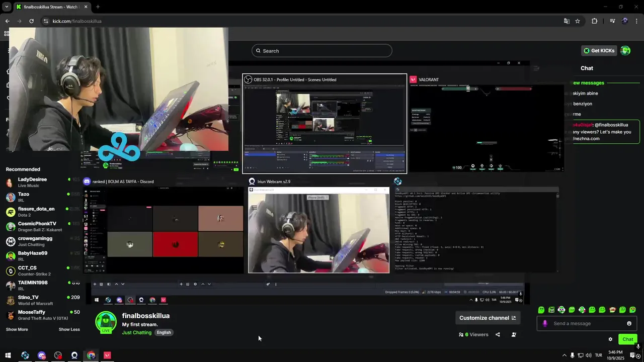Open crowegamingg channel avatar
This screenshot has height=362, width=644.
[10, 241]
